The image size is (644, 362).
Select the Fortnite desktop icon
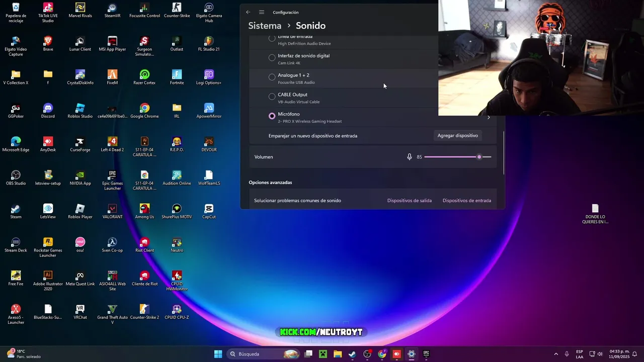pos(177,77)
